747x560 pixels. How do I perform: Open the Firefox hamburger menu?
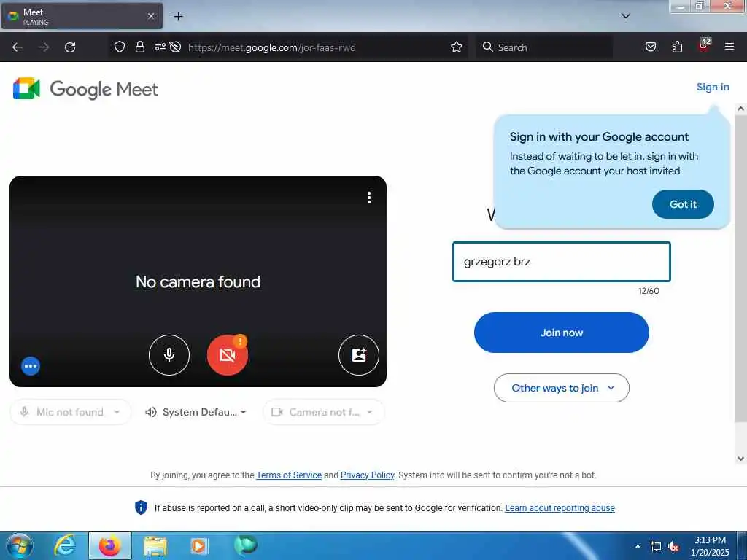click(x=729, y=47)
